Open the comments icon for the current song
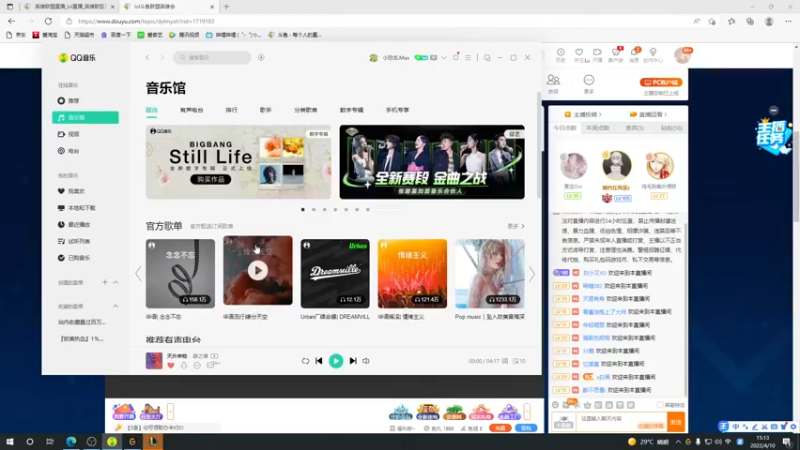This screenshot has width=800, height=450. click(212, 365)
